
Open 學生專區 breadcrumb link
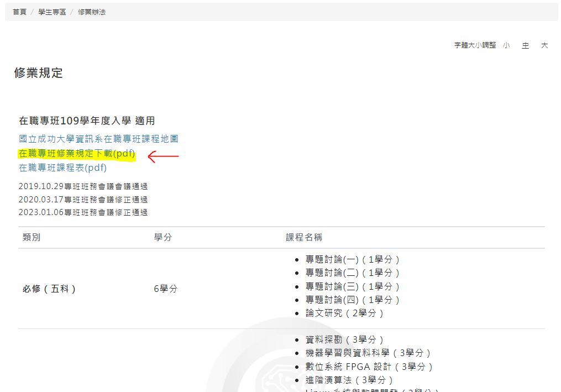(x=53, y=12)
